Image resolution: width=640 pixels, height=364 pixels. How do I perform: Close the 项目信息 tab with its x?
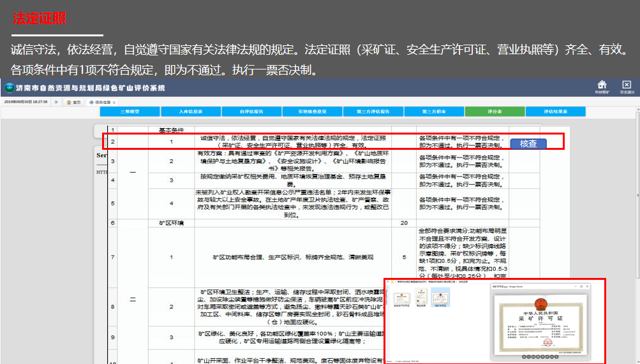point(114,102)
